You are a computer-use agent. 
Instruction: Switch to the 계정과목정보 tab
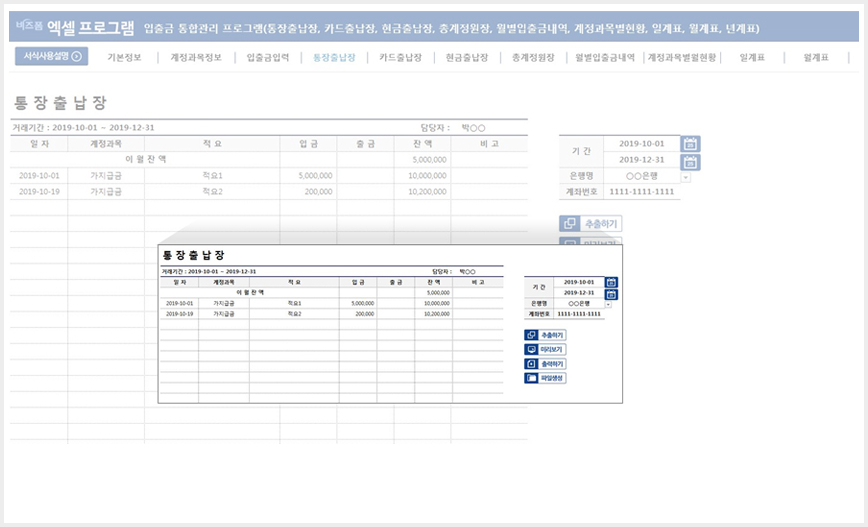click(196, 57)
